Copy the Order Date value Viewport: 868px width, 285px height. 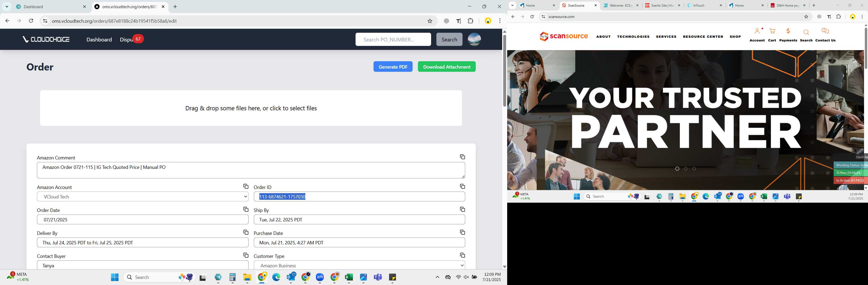coord(246,209)
